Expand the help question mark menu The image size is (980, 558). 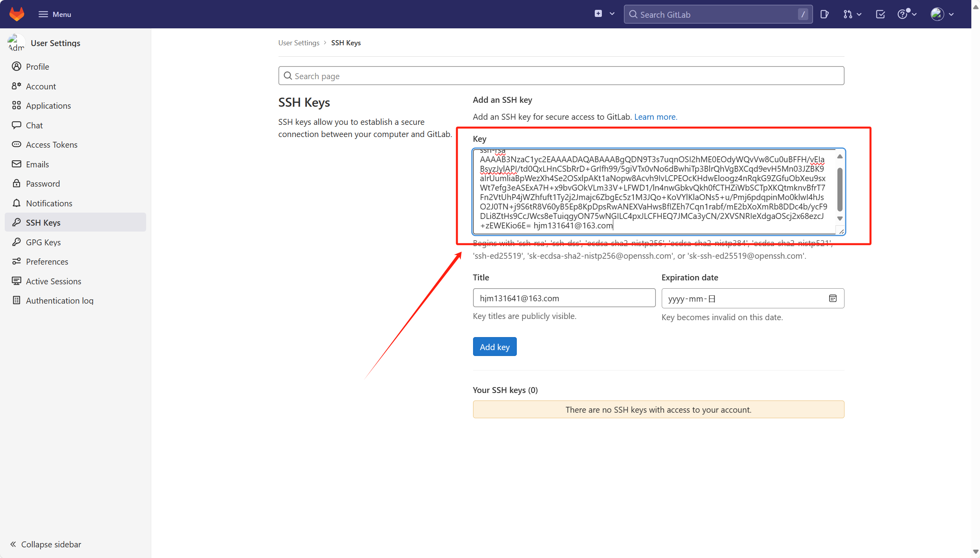click(x=907, y=15)
